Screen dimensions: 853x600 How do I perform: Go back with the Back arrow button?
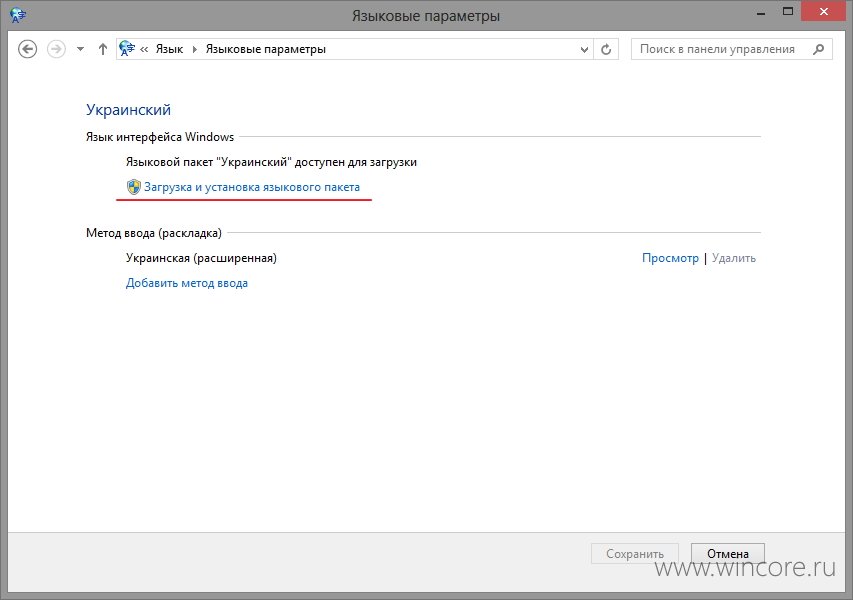[x=28, y=49]
